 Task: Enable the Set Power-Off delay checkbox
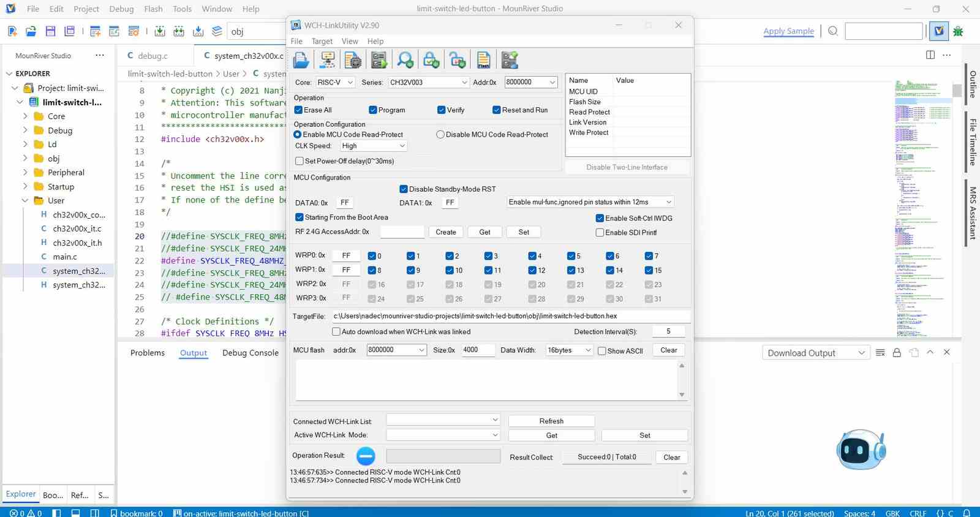click(x=300, y=161)
